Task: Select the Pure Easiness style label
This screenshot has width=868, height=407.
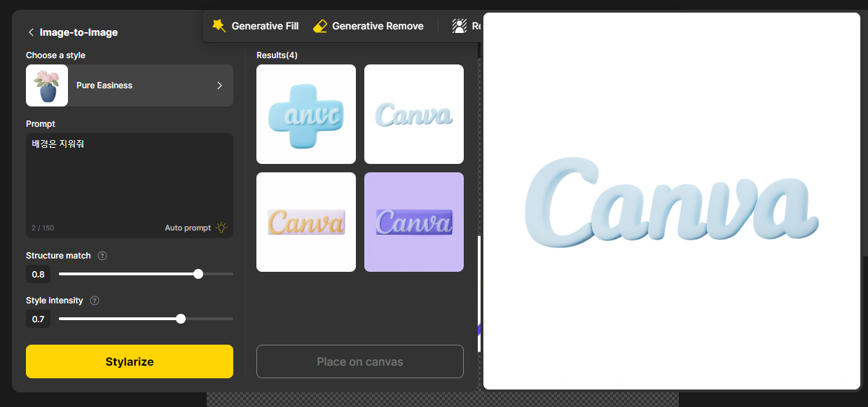Action: pyautogui.click(x=104, y=85)
